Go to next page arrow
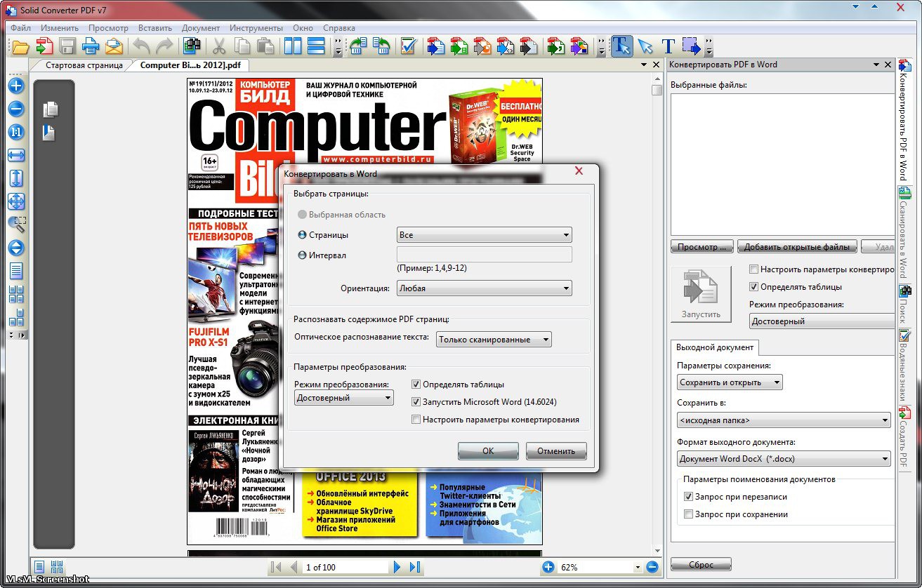This screenshot has height=588, width=922. coord(397,567)
